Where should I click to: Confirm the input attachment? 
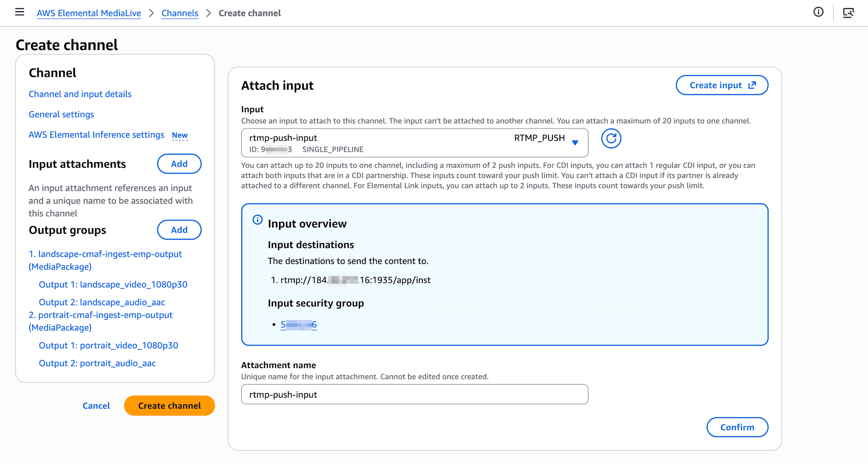coord(737,428)
